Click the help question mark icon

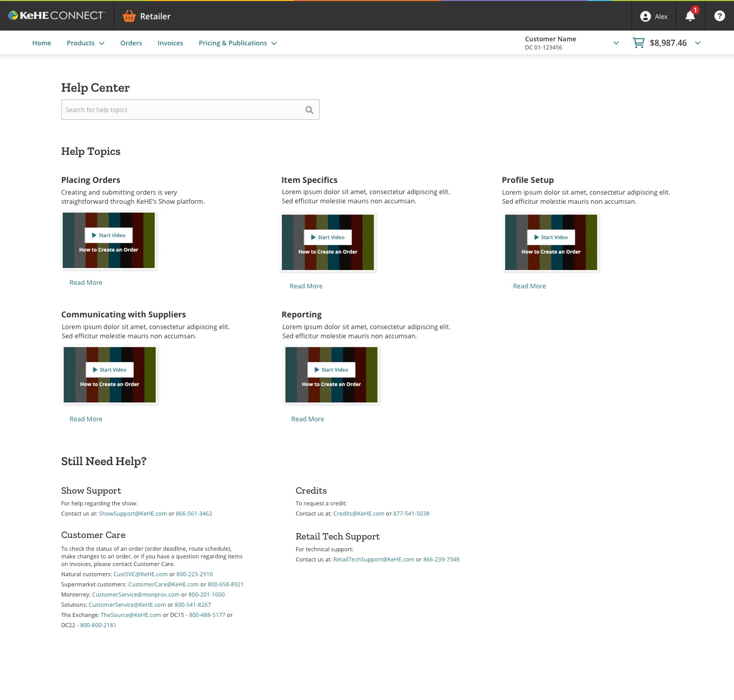tap(720, 16)
